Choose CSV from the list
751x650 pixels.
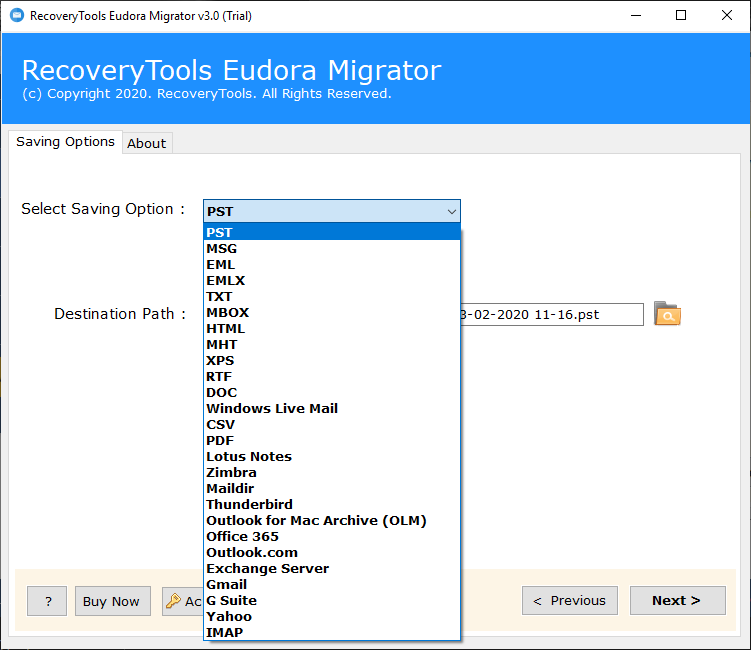coord(331,424)
